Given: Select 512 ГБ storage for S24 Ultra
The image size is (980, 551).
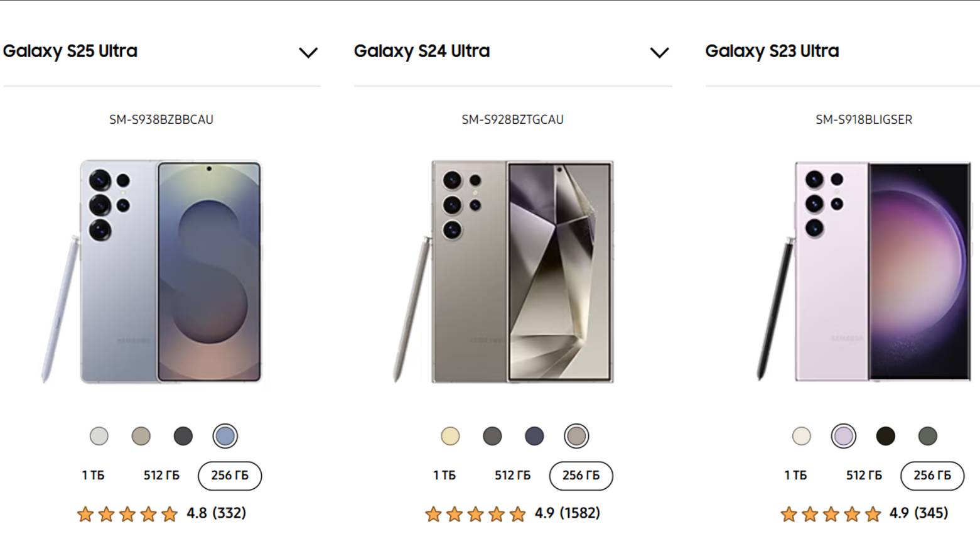Looking at the screenshot, I should [512, 476].
